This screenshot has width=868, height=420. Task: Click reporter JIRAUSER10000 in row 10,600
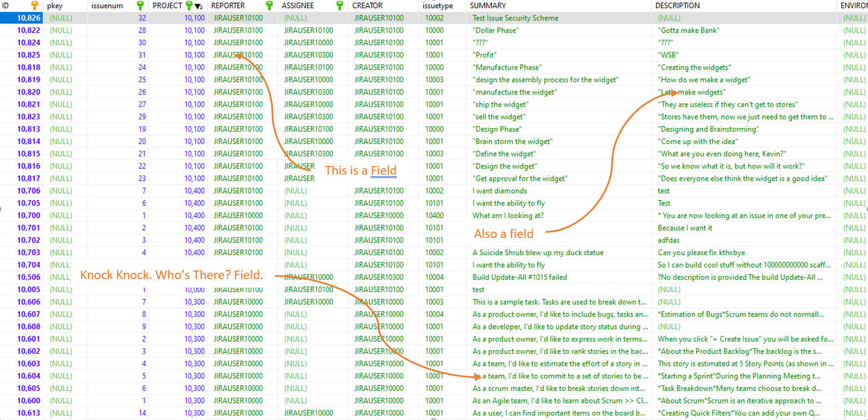[x=239, y=401]
